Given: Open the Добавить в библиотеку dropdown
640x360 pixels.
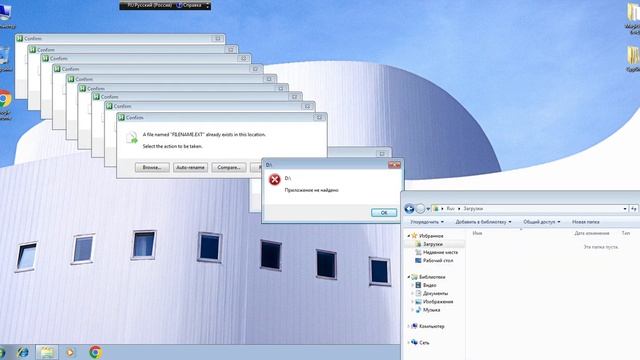Looking at the screenshot, I should coord(483,222).
